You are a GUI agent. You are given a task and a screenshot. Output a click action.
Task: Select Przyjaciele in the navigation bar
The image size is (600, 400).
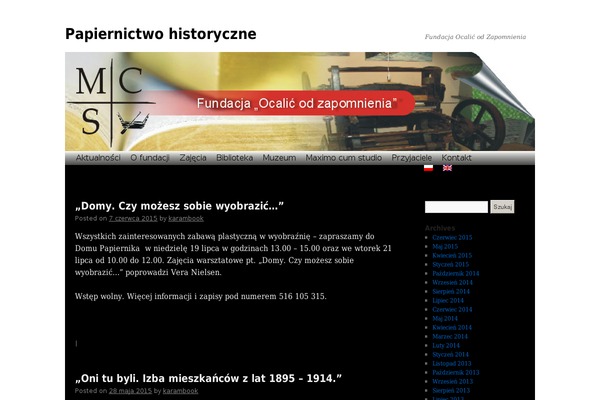click(411, 158)
